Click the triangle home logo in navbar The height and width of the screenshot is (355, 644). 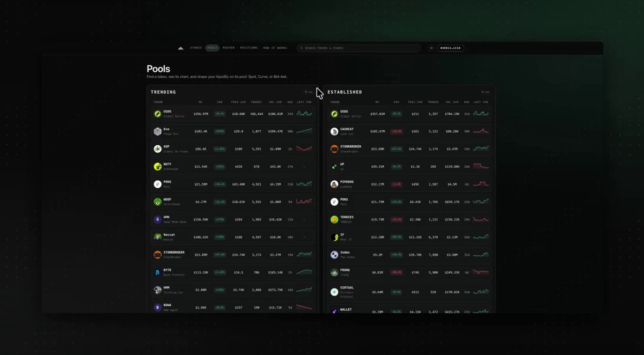click(180, 48)
